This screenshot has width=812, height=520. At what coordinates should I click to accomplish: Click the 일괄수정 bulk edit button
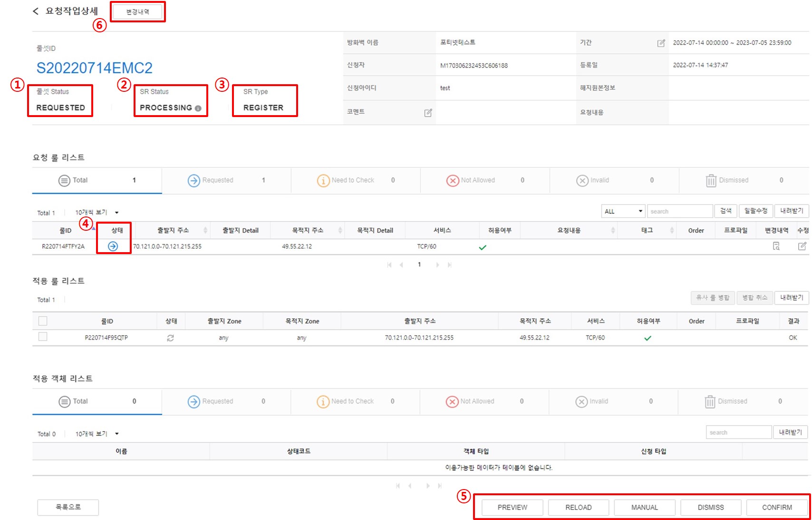(756, 211)
